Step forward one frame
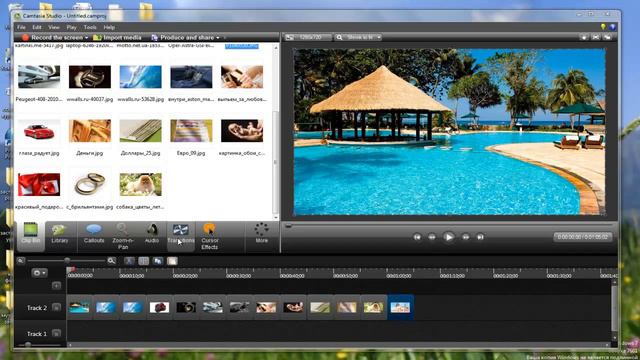Image resolution: width=640 pixels, height=360 pixels. tap(465, 237)
